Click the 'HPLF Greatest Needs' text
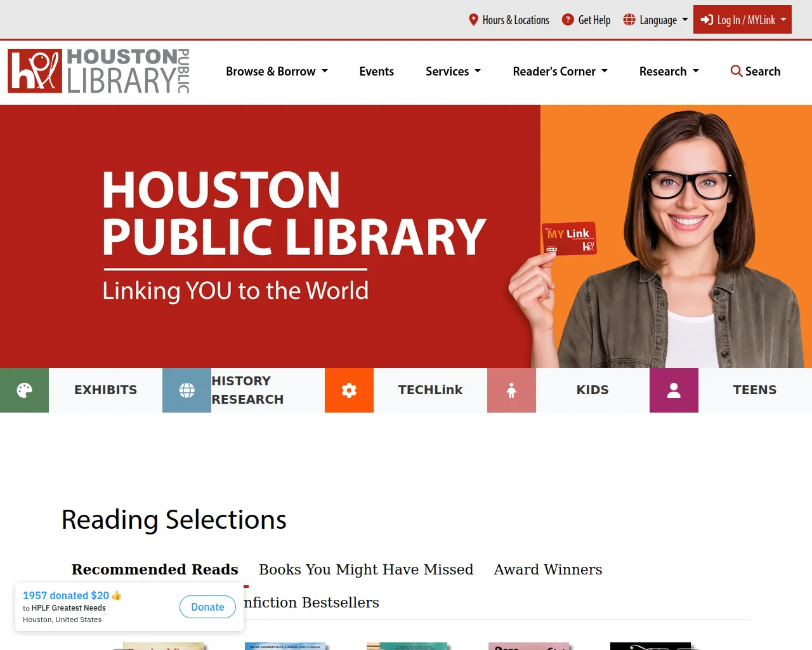Image resolution: width=812 pixels, height=650 pixels. point(69,608)
